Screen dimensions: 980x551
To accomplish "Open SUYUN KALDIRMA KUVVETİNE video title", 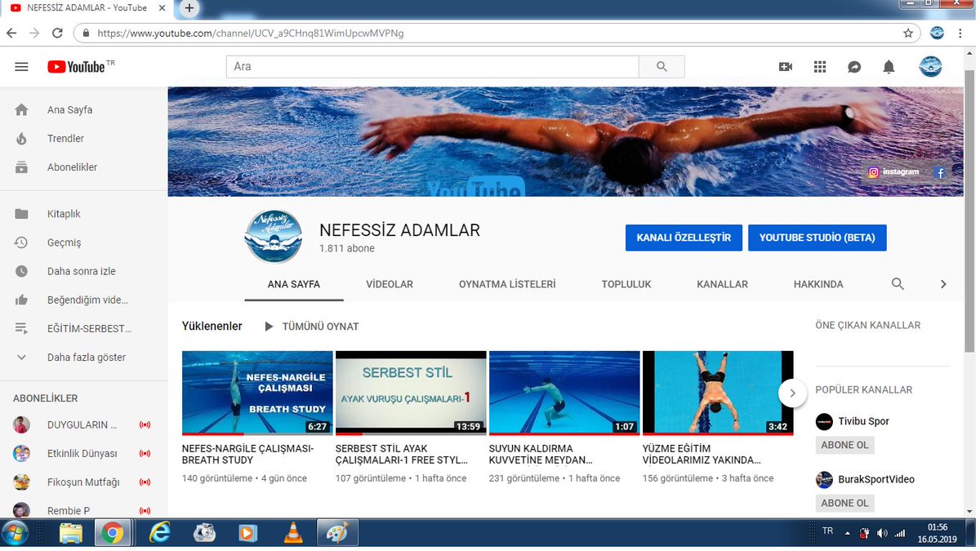I will (541, 455).
